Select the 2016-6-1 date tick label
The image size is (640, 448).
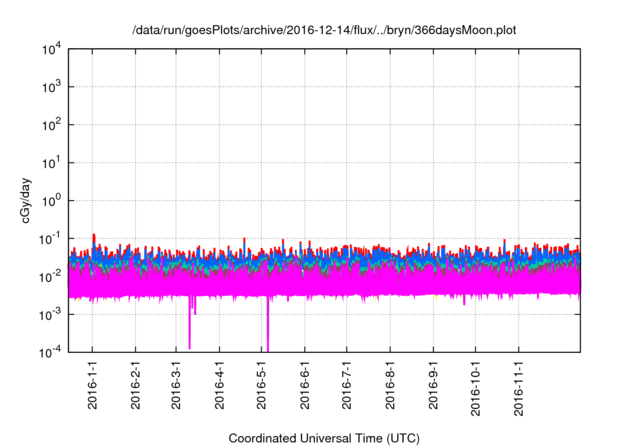[x=305, y=387]
